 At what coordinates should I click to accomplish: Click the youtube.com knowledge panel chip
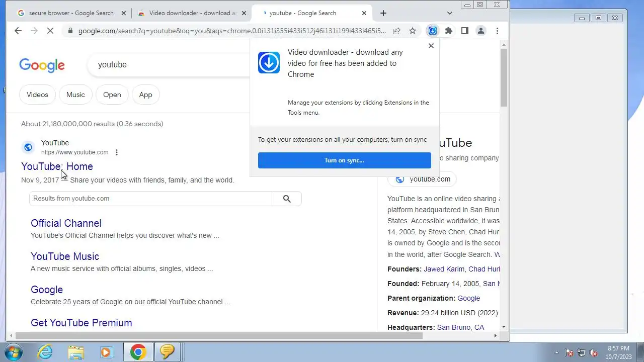(x=422, y=179)
